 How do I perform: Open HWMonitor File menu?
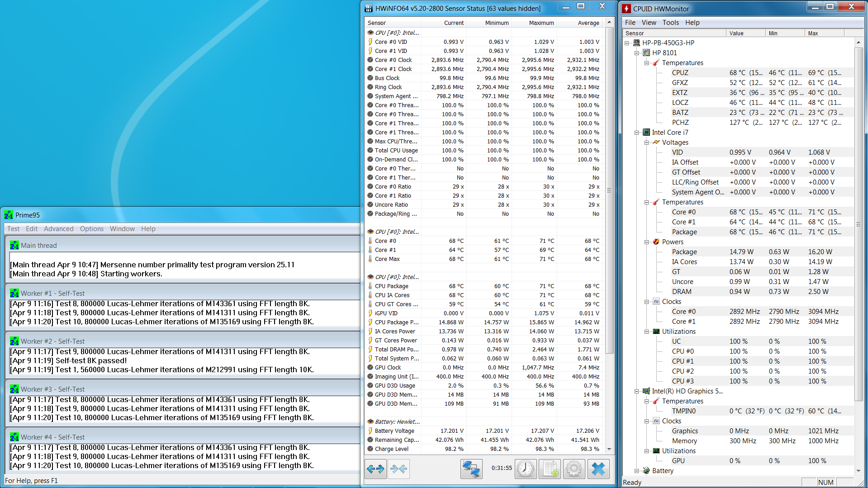[x=630, y=23]
